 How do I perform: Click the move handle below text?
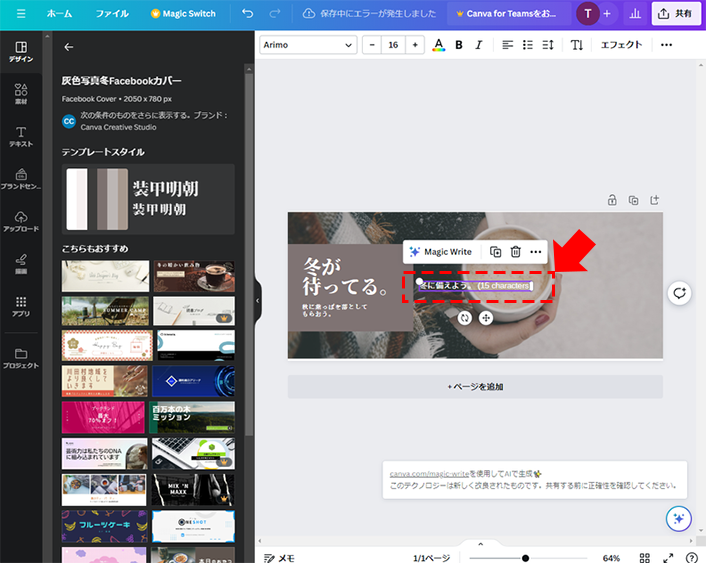coord(486,318)
